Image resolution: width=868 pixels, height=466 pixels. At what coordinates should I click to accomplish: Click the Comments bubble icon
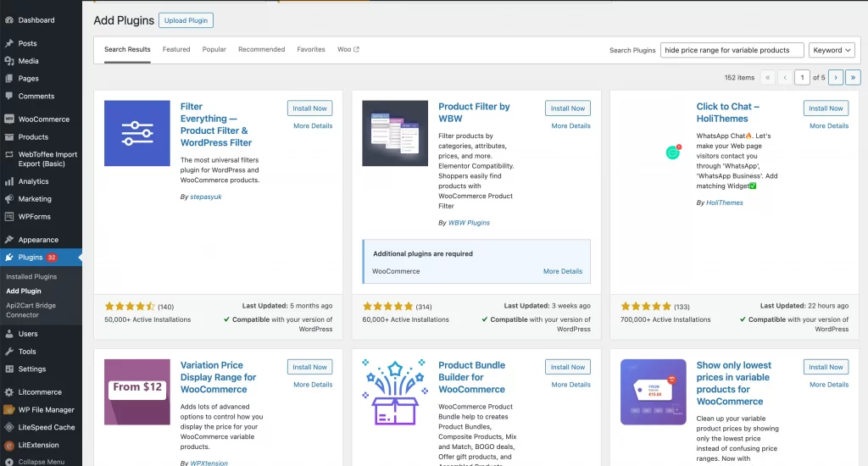[x=8, y=96]
